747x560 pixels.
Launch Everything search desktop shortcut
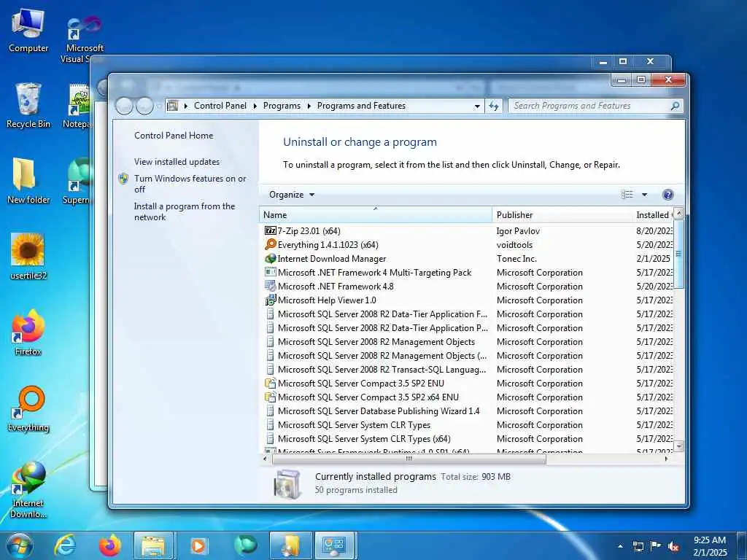[x=28, y=408]
